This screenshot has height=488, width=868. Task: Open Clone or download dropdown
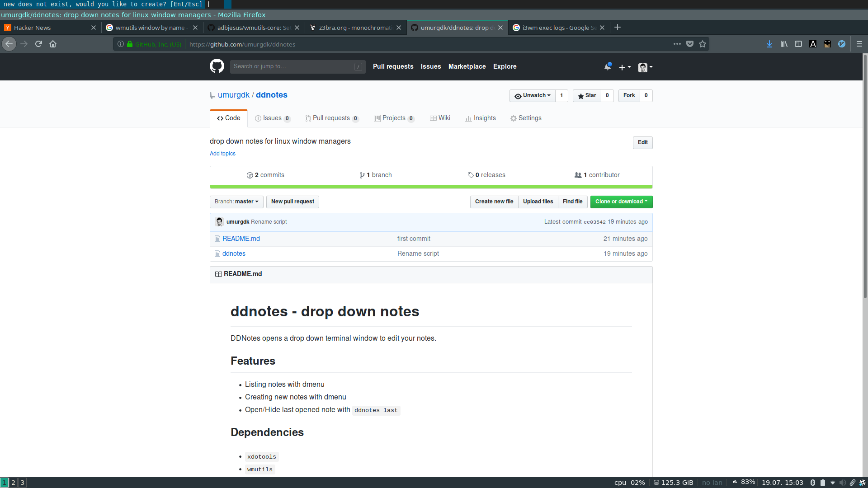click(x=621, y=202)
